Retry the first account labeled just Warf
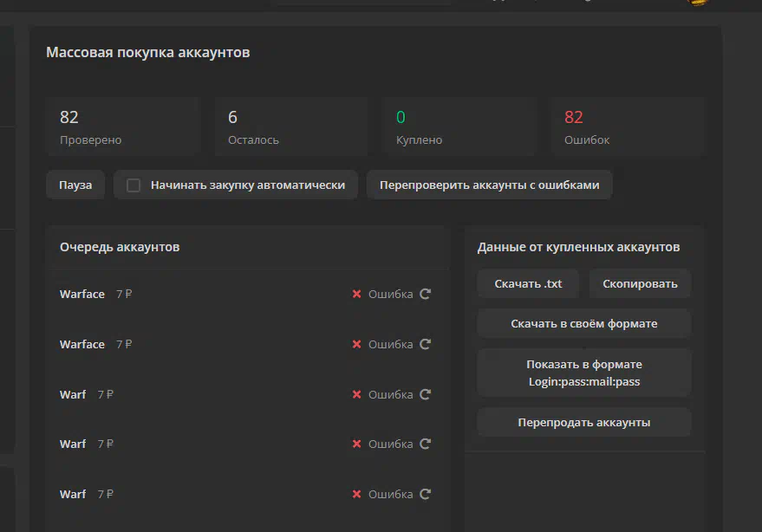The image size is (762, 532). [x=426, y=394]
